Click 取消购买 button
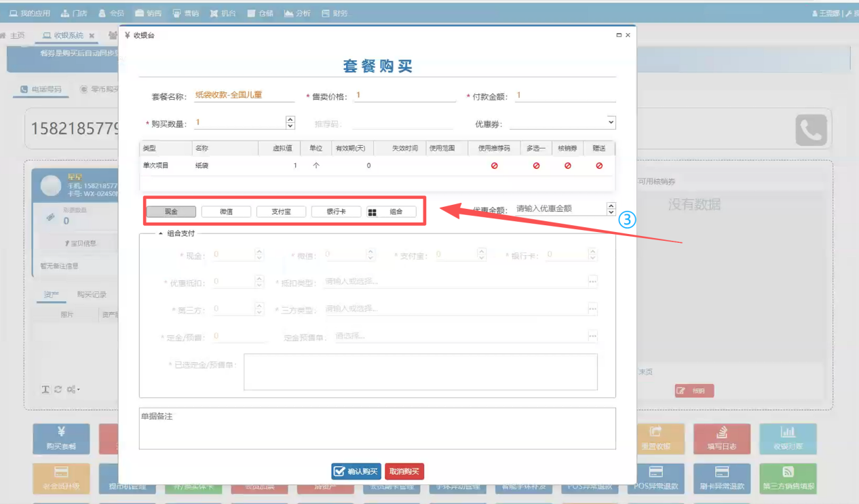The width and height of the screenshot is (859, 504). point(404,471)
